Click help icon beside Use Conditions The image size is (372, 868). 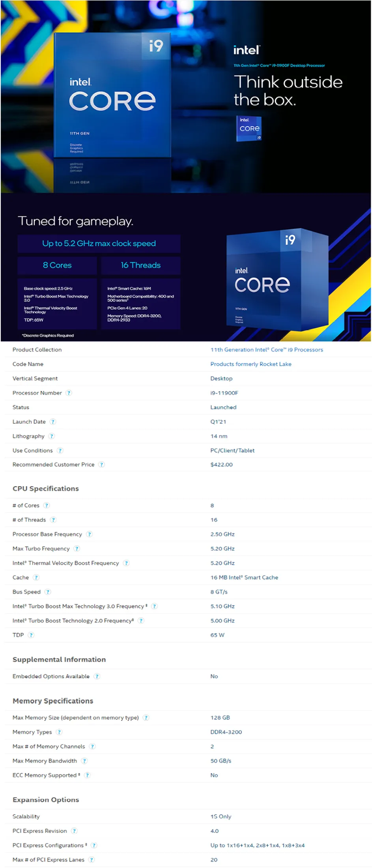60,450
